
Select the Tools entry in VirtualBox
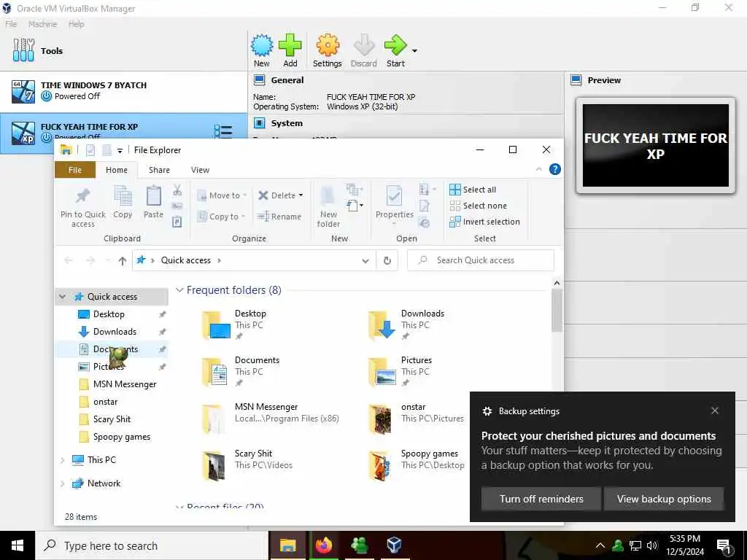point(123,50)
